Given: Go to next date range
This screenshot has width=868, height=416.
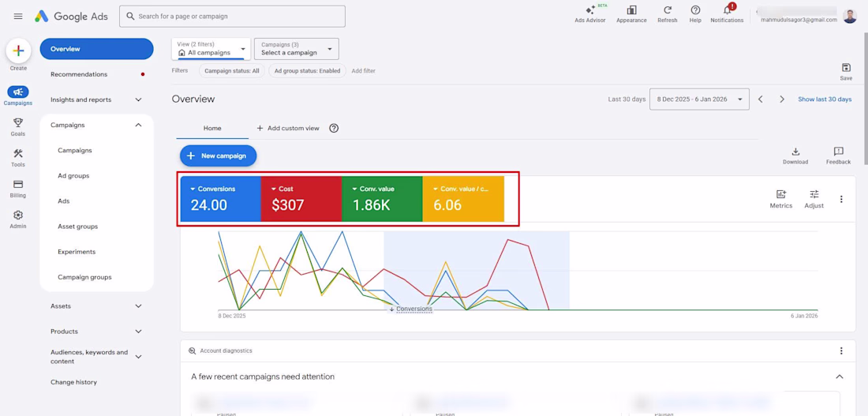Looking at the screenshot, I should [x=782, y=99].
